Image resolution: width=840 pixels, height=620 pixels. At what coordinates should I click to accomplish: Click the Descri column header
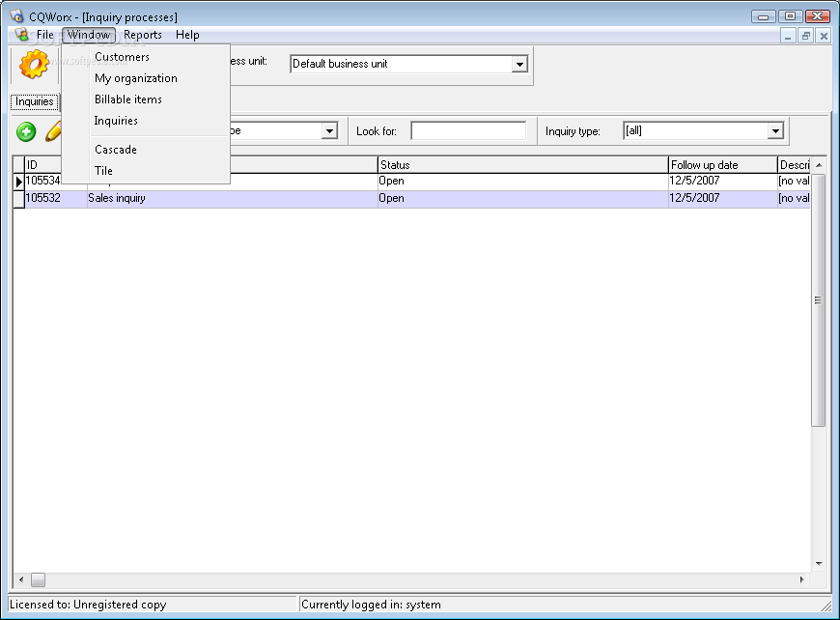pyautogui.click(x=794, y=164)
